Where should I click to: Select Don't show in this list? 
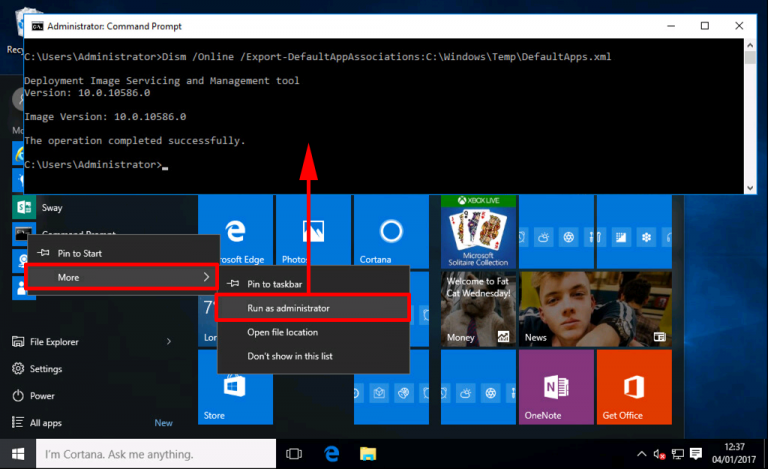(x=313, y=356)
